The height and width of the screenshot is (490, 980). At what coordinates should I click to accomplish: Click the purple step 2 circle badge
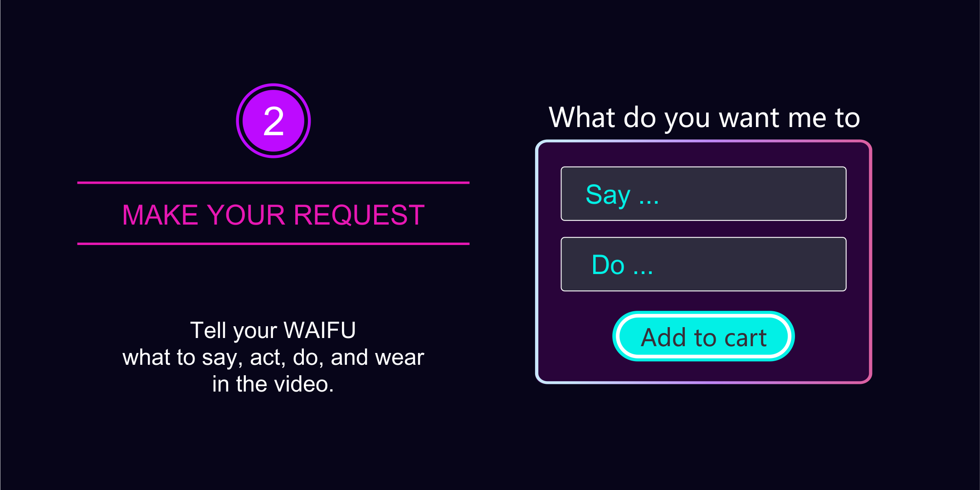[273, 121]
